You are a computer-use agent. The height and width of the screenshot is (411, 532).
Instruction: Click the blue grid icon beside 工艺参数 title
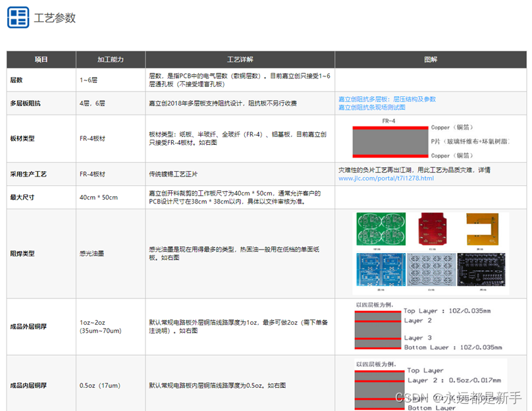tap(19, 18)
